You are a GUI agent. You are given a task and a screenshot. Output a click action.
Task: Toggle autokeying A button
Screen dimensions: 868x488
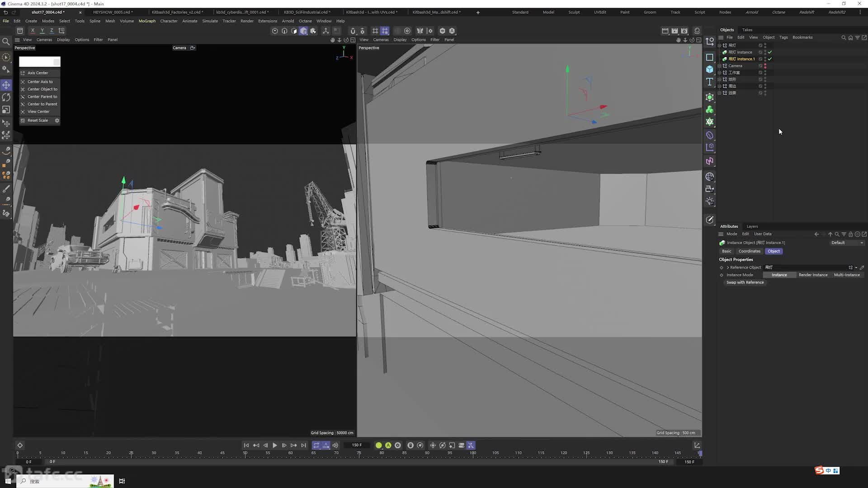coord(388,446)
